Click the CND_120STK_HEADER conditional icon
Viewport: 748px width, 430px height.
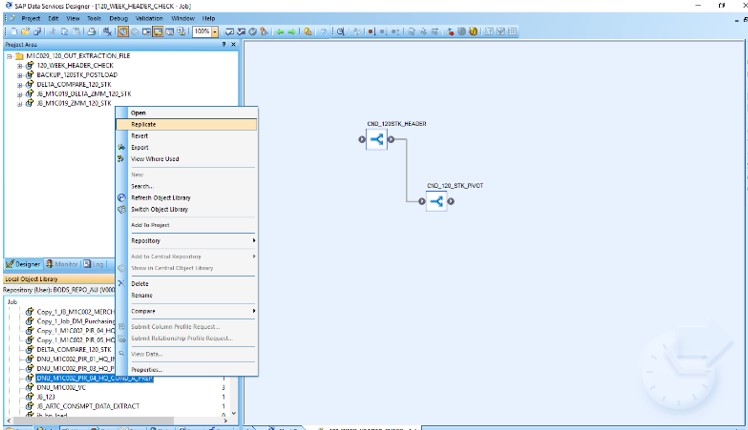[377, 140]
